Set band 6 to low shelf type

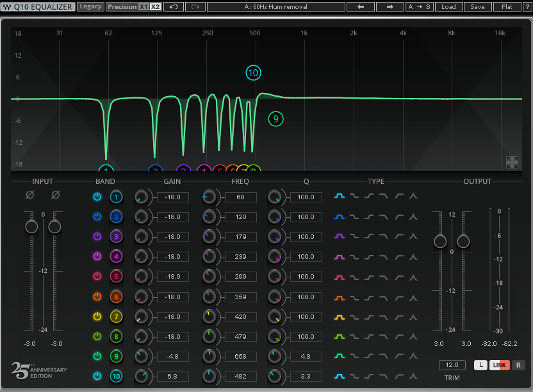(x=354, y=298)
